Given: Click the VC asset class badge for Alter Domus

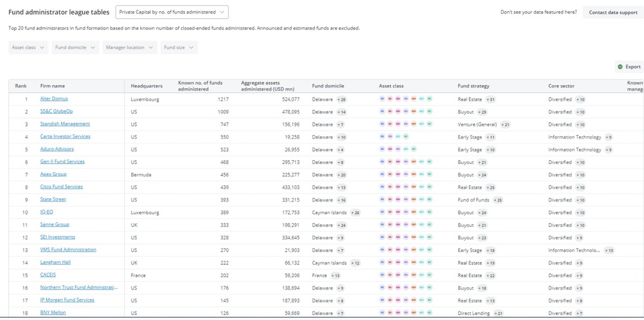Looking at the screenshot, I should 429,99.
